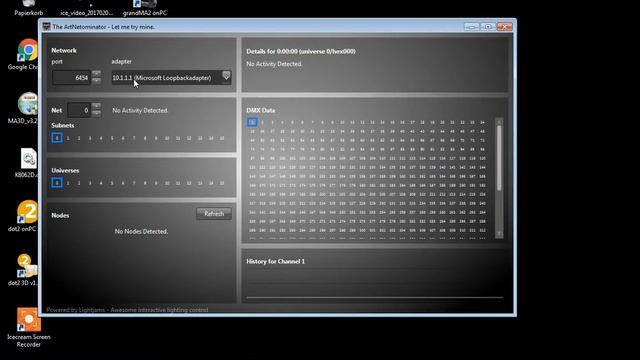Decrease the Net value with down arrow
This screenshot has height=360, width=640.
click(96, 113)
